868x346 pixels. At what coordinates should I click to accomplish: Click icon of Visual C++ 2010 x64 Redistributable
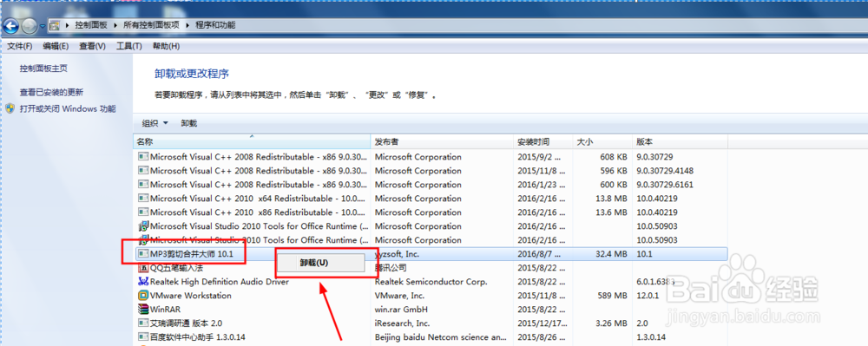(x=143, y=199)
